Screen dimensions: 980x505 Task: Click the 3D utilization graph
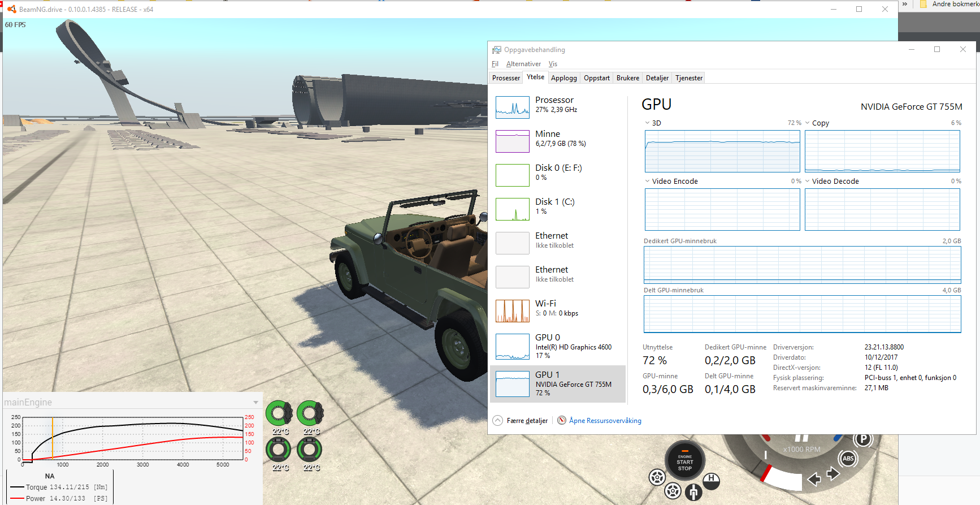722,151
